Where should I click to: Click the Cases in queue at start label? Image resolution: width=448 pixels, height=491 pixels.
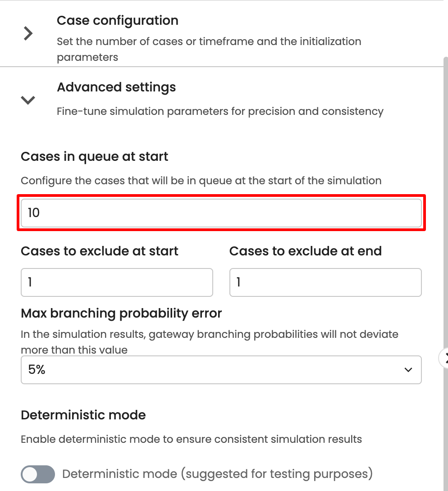[94, 157]
